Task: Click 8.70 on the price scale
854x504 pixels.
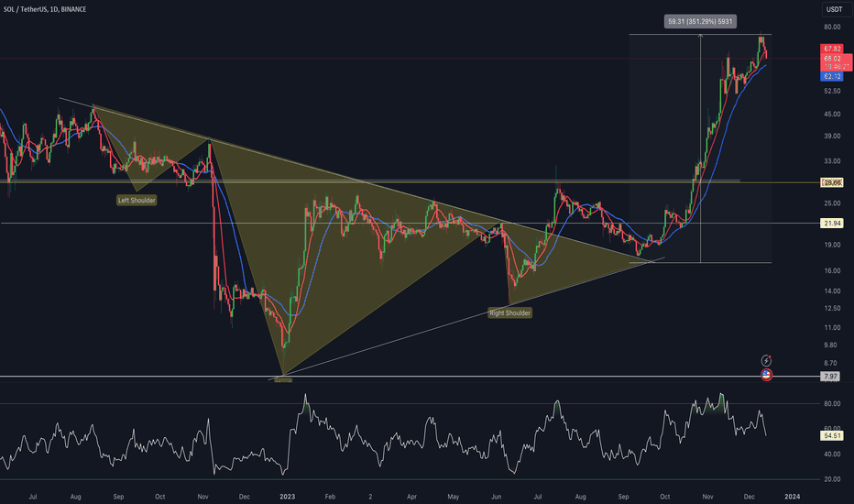Action: (x=830, y=363)
